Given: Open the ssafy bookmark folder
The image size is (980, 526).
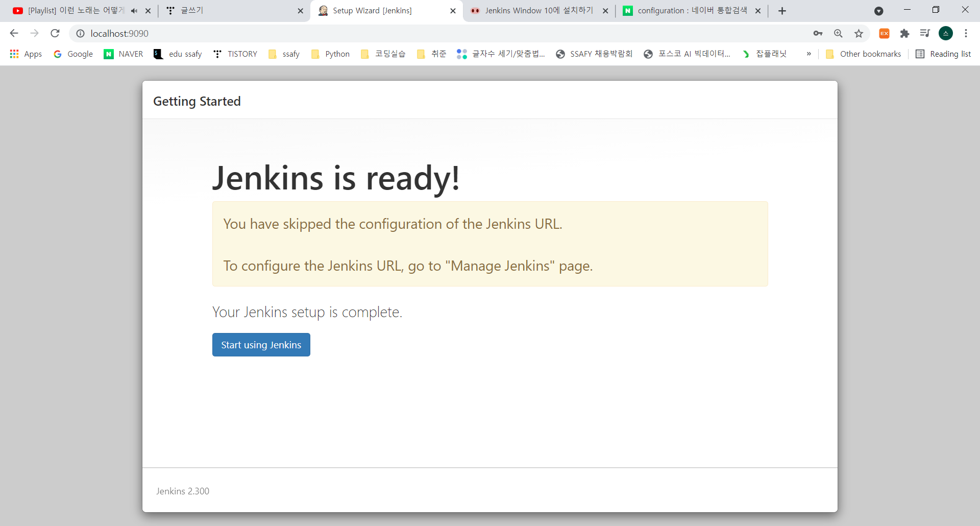Looking at the screenshot, I should click(x=284, y=54).
